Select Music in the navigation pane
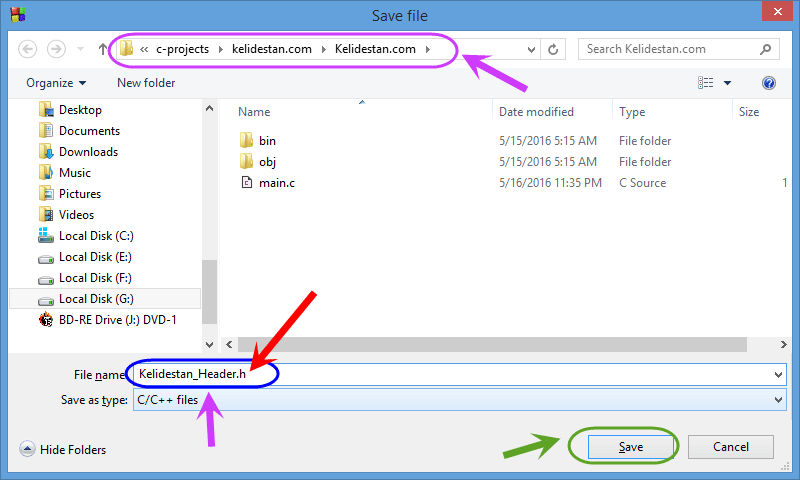This screenshot has width=800, height=480. click(x=74, y=172)
